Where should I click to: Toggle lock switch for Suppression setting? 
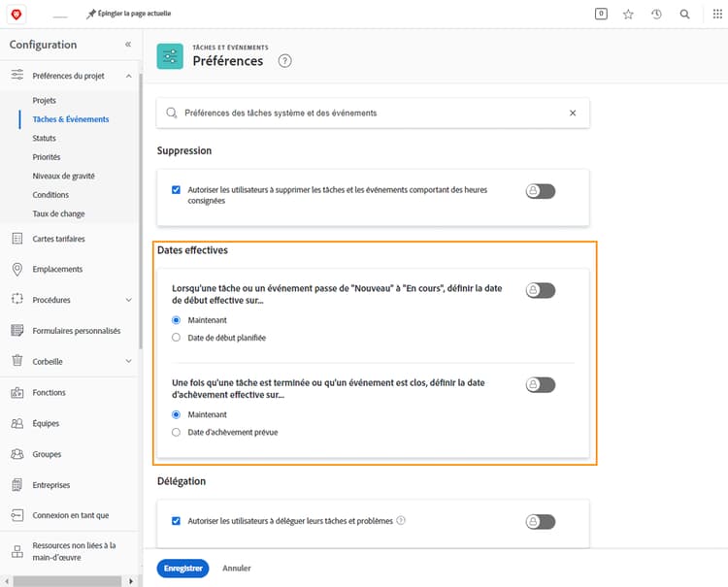coord(541,191)
